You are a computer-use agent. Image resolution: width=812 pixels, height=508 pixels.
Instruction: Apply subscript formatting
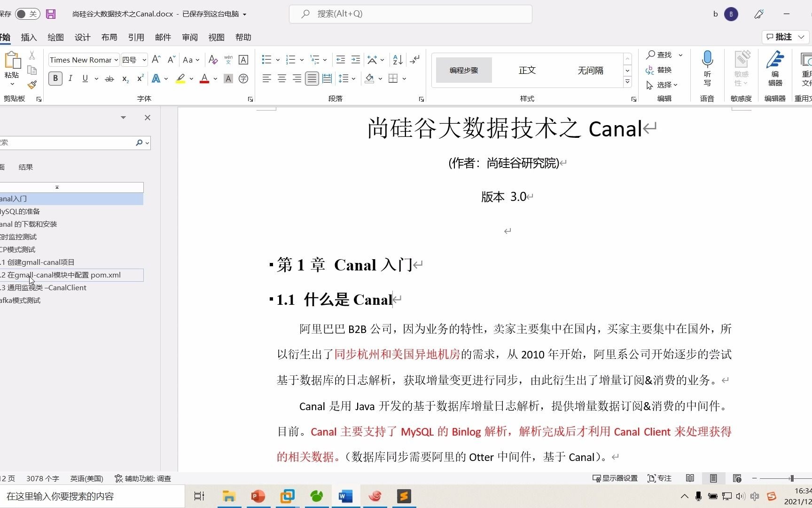125,79
